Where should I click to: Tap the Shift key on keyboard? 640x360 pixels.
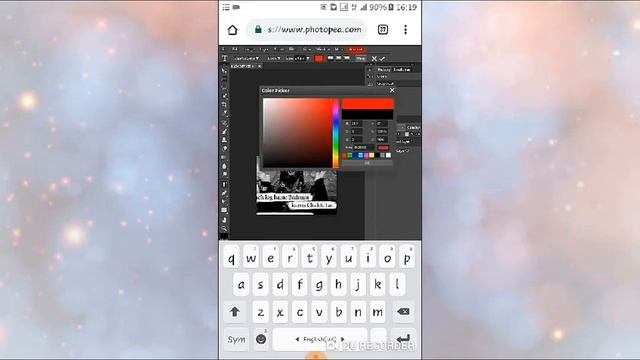tap(235, 312)
